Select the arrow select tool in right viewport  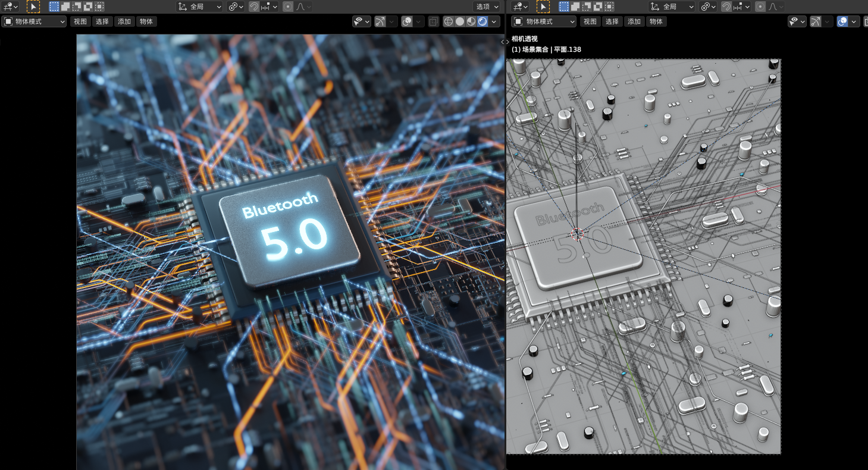tap(543, 7)
